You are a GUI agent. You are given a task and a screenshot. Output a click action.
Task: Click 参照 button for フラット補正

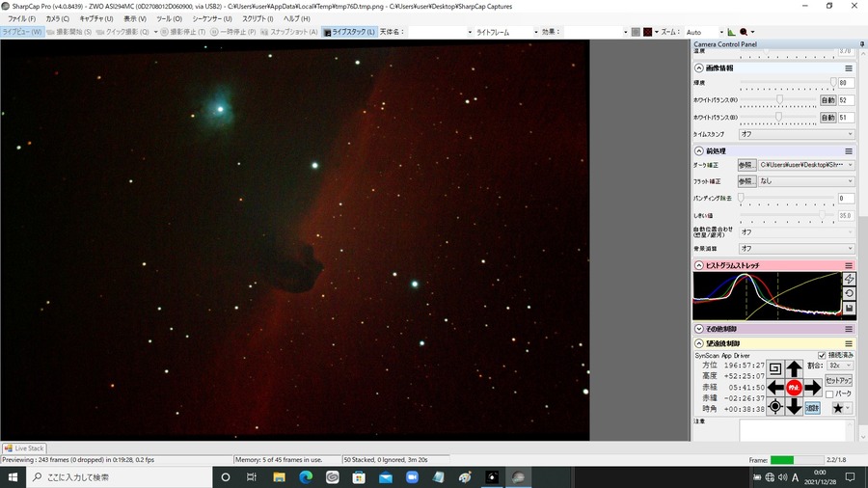coord(746,181)
